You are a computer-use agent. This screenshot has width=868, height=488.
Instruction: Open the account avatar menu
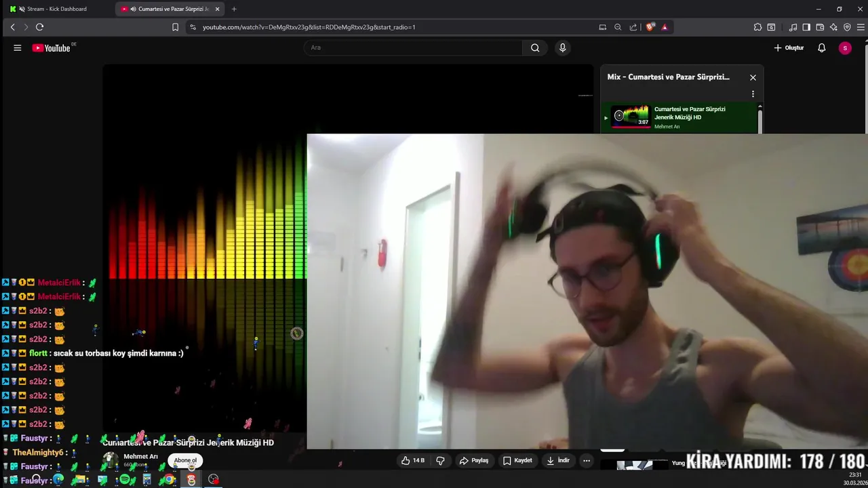(x=845, y=47)
